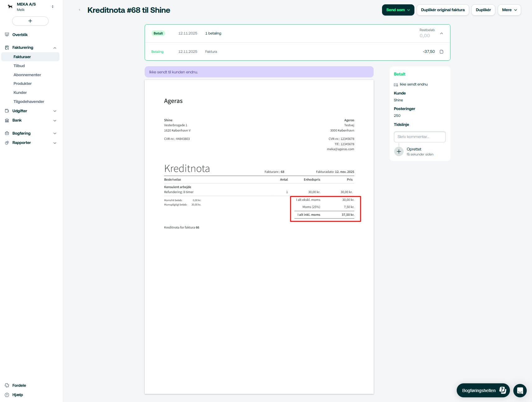Click the meka@ageras.com email text
The width and height of the screenshot is (532, 402).
(340, 149)
